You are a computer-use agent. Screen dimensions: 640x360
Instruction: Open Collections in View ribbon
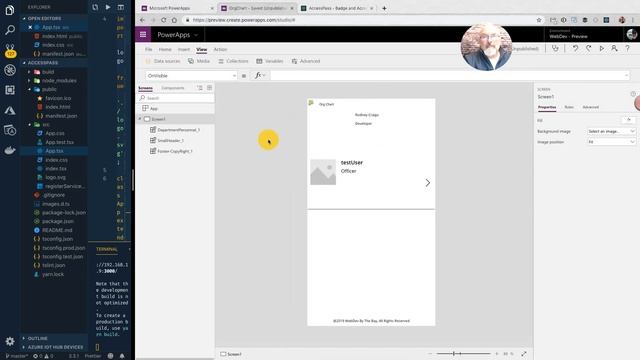click(x=233, y=61)
